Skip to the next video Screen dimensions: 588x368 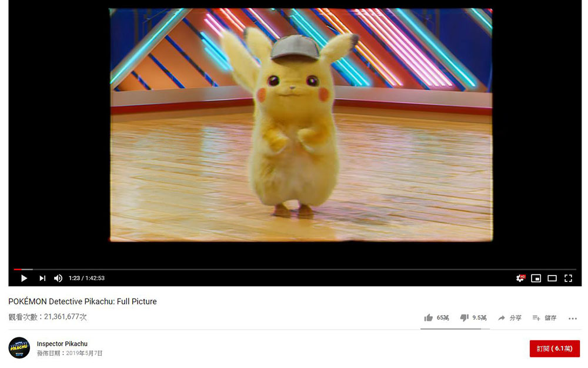coord(42,279)
